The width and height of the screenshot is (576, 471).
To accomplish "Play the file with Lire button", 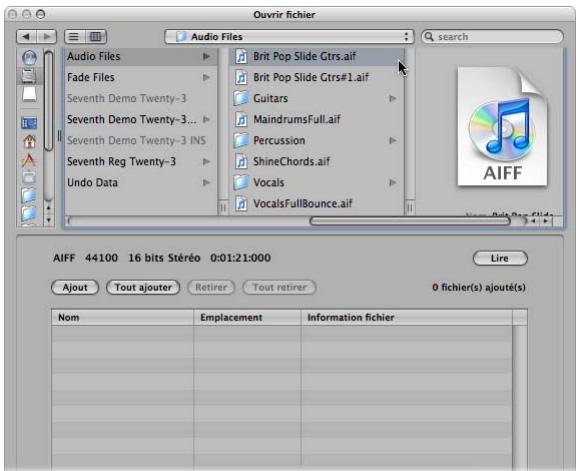I will [x=500, y=258].
